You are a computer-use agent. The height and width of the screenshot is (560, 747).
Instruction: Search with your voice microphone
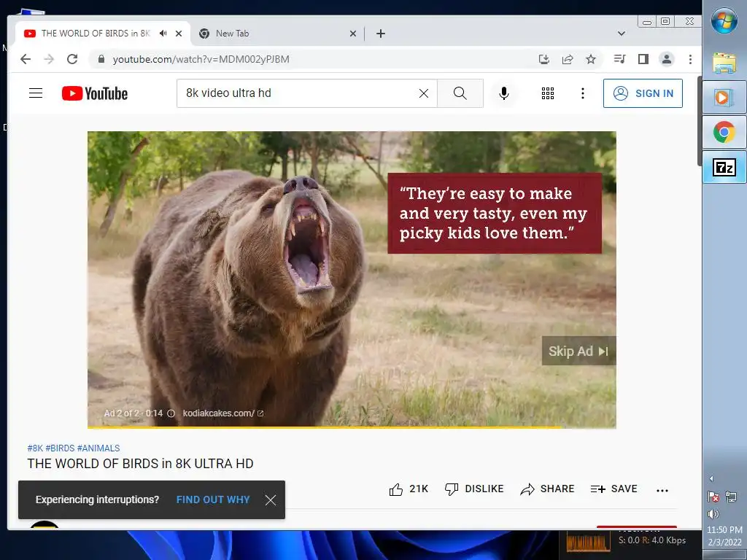click(504, 93)
